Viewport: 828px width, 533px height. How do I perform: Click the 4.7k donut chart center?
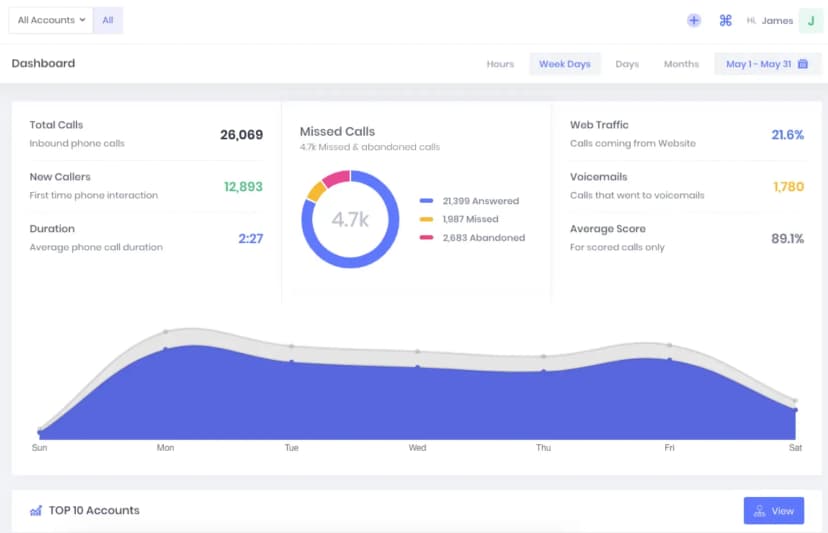tap(350, 219)
